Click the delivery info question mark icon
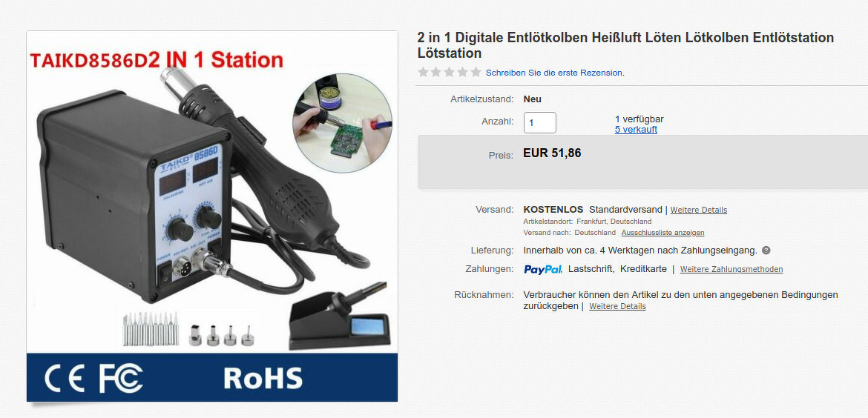Screen dimensions: 868x418 766,251
